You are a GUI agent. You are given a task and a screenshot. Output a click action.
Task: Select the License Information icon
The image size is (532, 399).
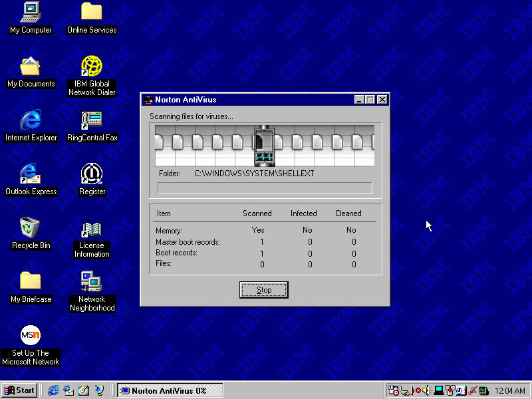(x=92, y=230)
